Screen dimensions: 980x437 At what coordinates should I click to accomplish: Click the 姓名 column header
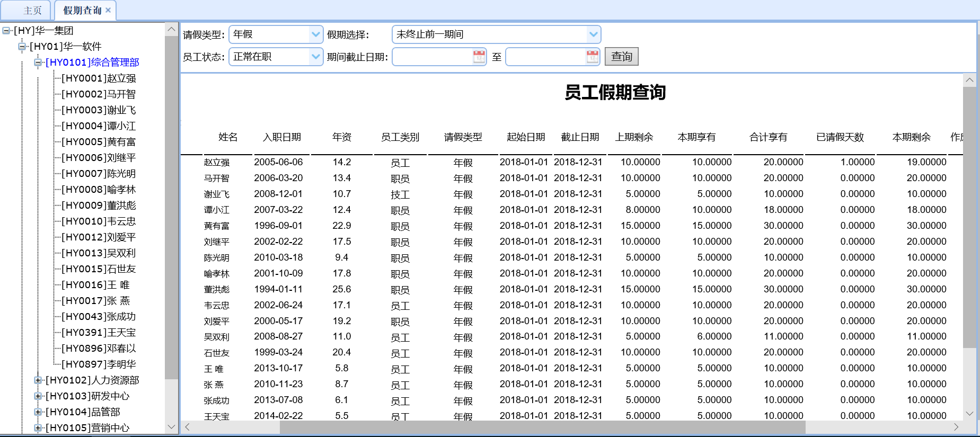(228, 137)
